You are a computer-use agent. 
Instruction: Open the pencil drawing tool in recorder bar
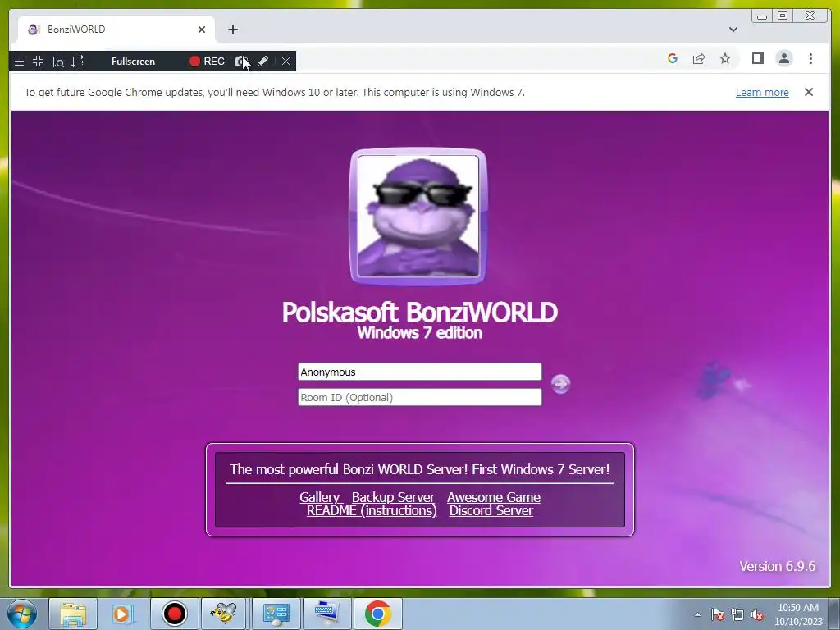(x=262, y=61)
